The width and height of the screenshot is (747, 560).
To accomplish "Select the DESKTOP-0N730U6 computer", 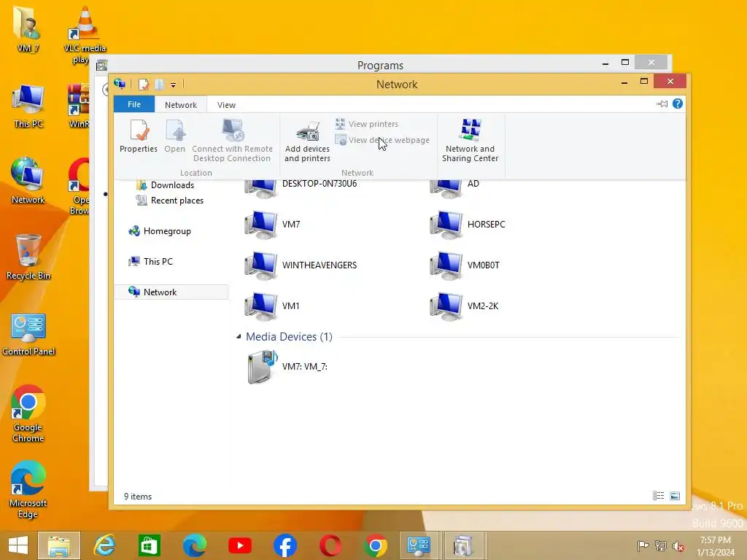I will 301,187.
